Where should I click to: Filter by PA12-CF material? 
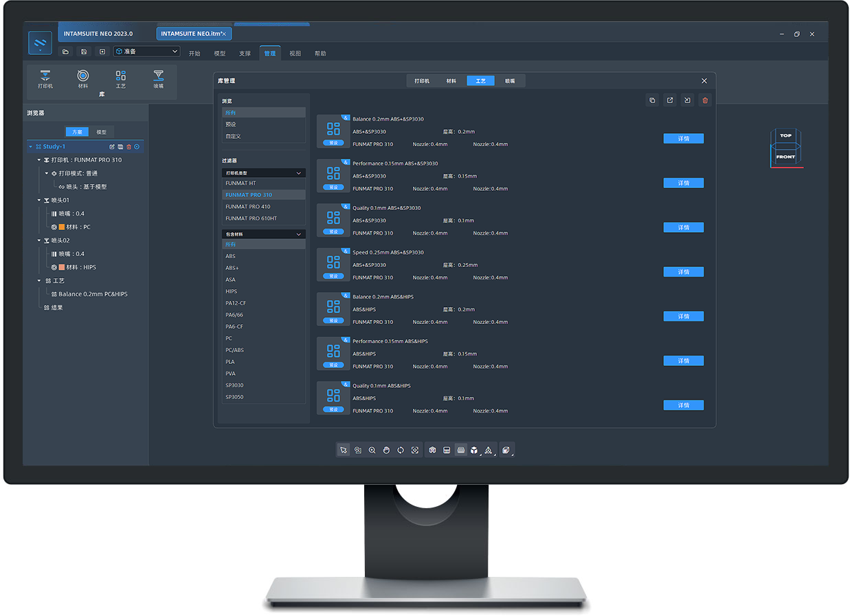click(263, 303)
